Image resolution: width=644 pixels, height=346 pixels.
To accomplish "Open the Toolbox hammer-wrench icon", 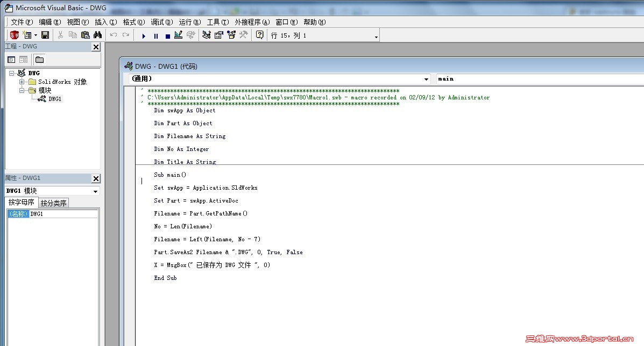I will [244, 35].
